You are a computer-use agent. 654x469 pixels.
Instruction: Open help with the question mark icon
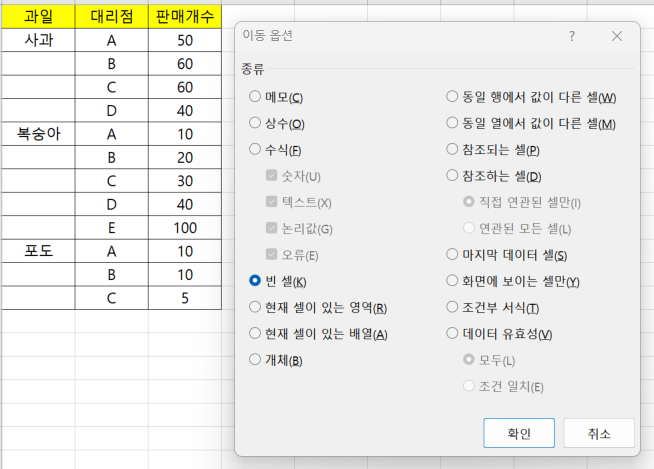tap(572, 36)
